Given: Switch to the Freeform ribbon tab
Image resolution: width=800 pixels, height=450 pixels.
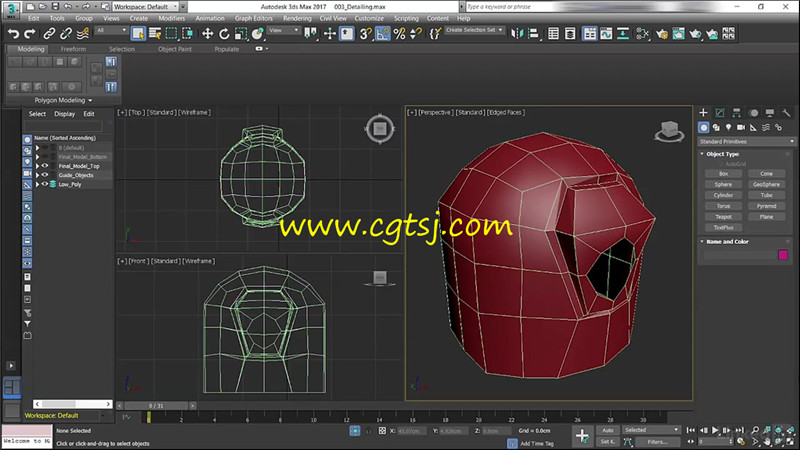Looking at the screenshot, I should (73, 49).
